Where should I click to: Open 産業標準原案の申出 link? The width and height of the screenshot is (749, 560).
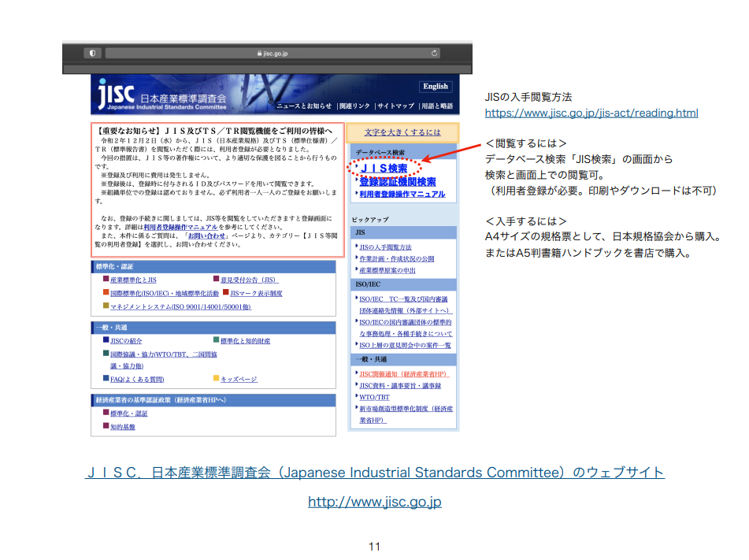(x=387, y=270)
